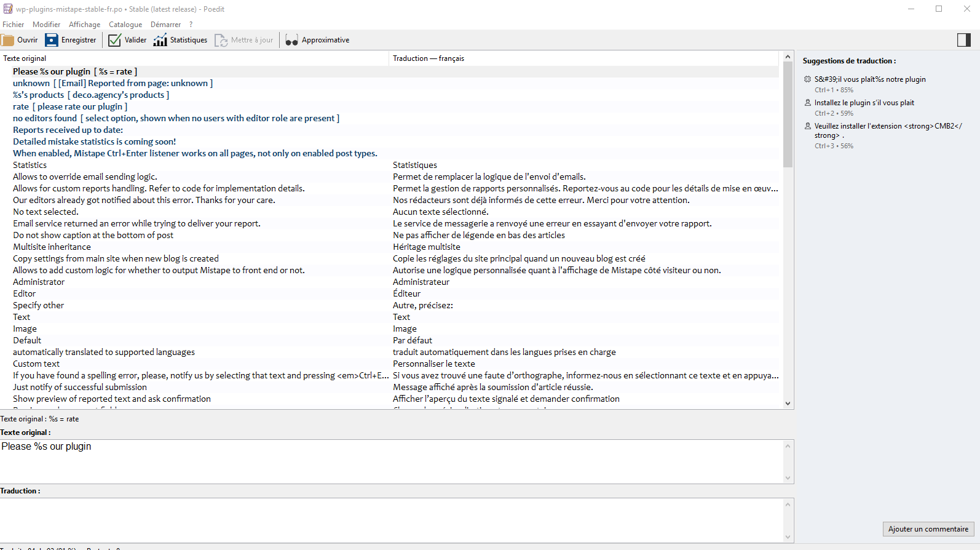
Task: Click the source text box scroll down arrow
Action: [788, 478]
